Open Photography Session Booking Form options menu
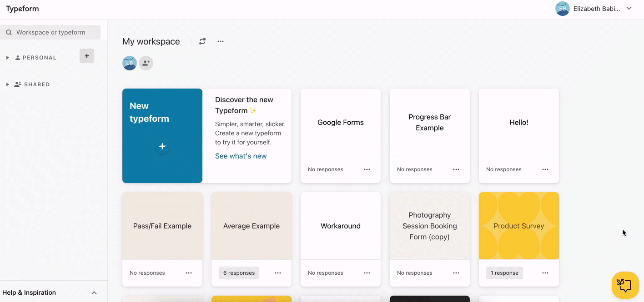The width and height of the screenshot is (644, 302). (x=456, y=273)
